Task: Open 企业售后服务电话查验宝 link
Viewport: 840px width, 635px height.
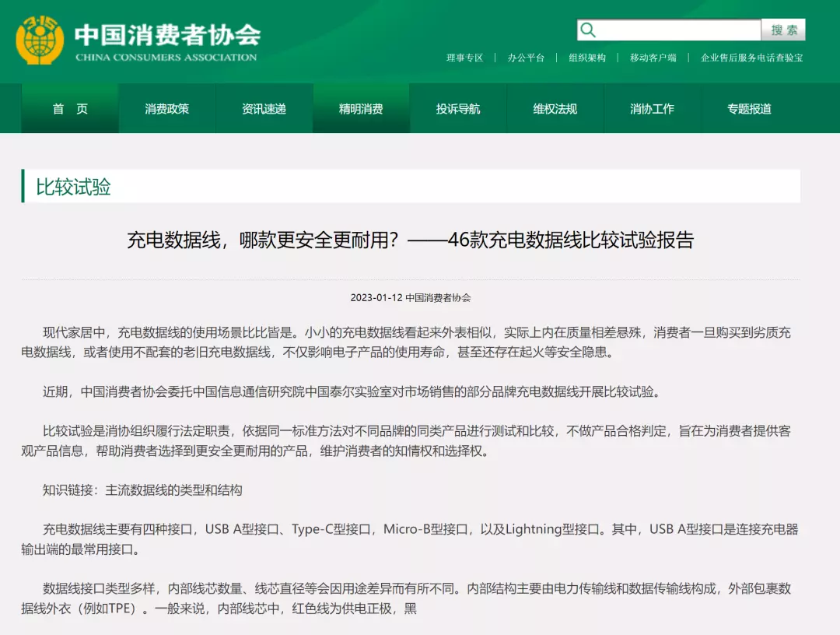Action: 751,58
